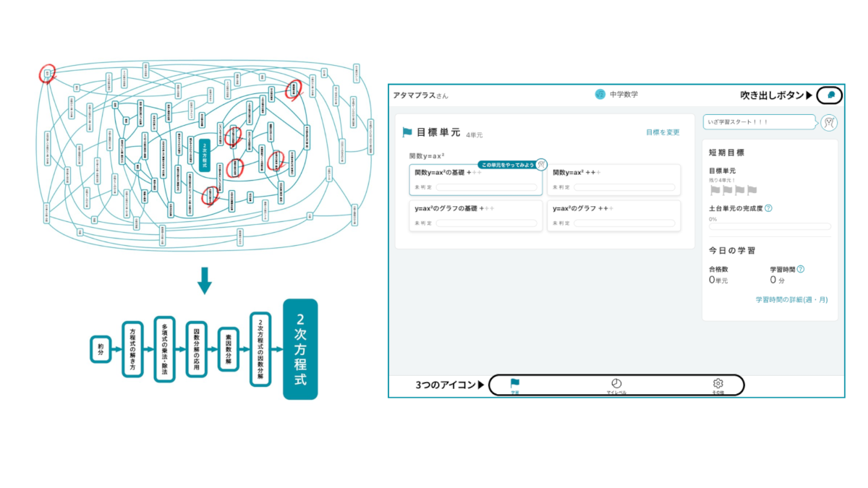868x488 pixels.
Task: Open the マイレベル pie chart icon
Action: (616, 384)
